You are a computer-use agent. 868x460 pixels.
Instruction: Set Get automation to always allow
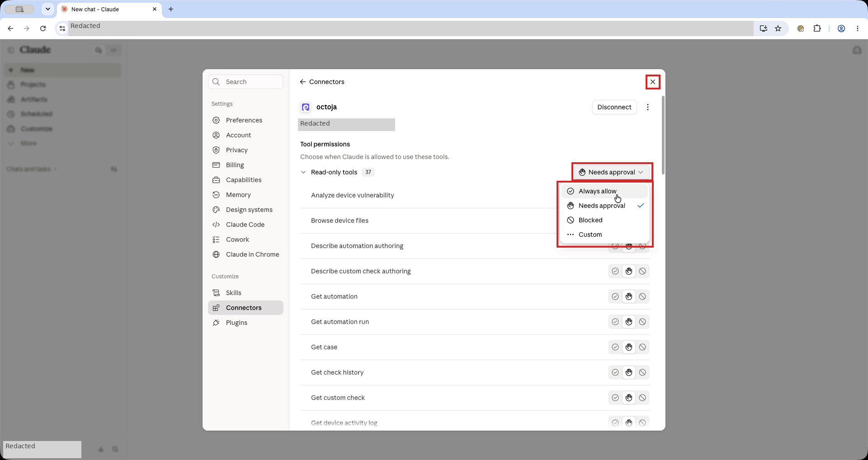pos(615,296)
